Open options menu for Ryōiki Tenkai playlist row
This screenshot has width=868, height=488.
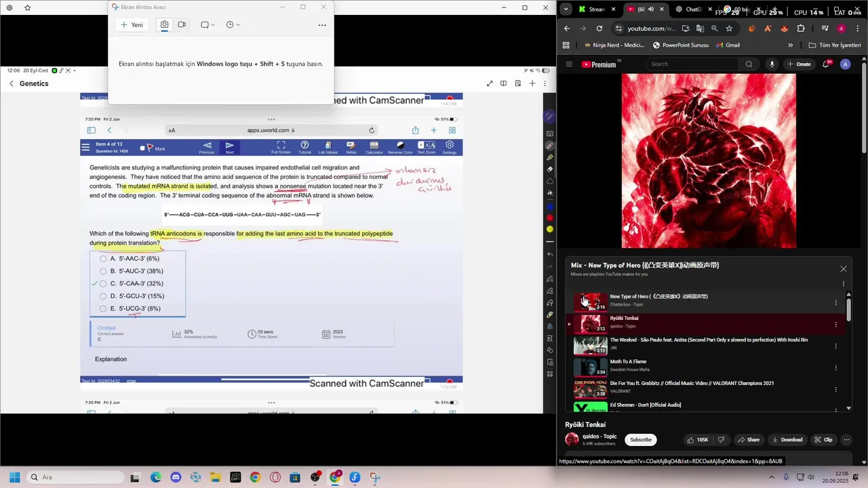pyautogui.click(x=835, y=325)
